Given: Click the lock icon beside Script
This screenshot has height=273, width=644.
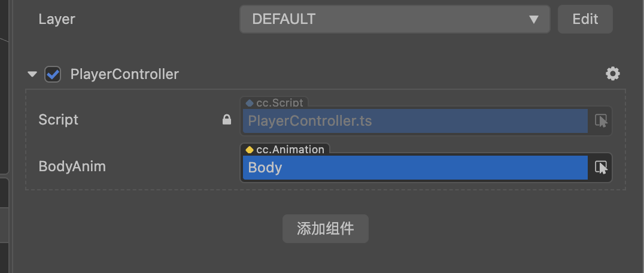Looking at the screenshot, I should pyautogui.click(x=227, y=120).
